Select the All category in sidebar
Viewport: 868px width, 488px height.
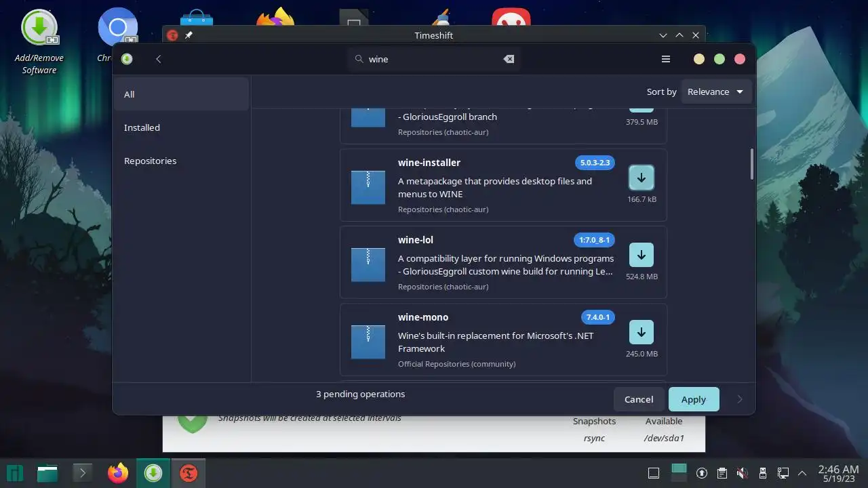[x=181, y=94]
